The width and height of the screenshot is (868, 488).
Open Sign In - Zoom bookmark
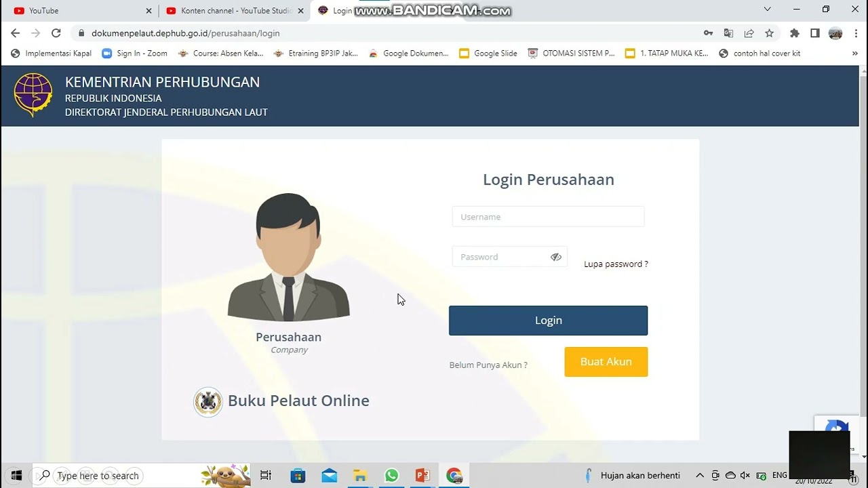(x=134, y=54)
